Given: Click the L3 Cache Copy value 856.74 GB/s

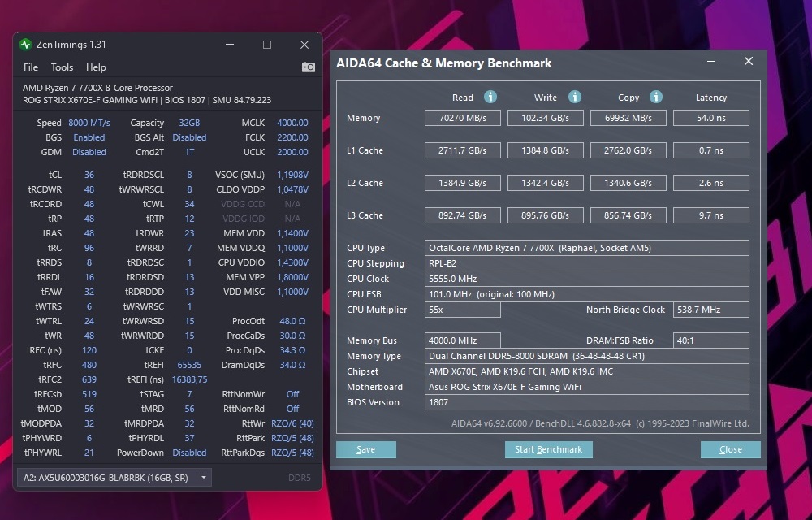Looking at the screenshot, I should point(628,215).
